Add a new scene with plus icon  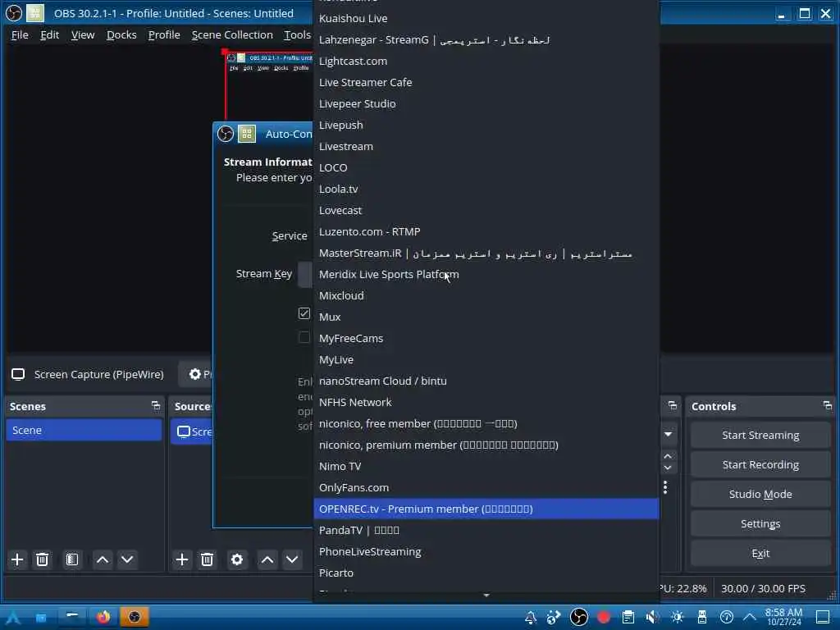17,559
